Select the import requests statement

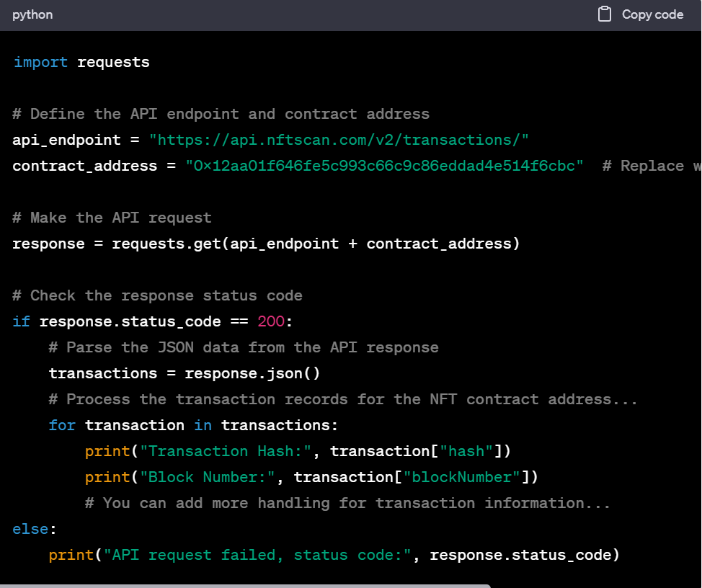(81, 62)
